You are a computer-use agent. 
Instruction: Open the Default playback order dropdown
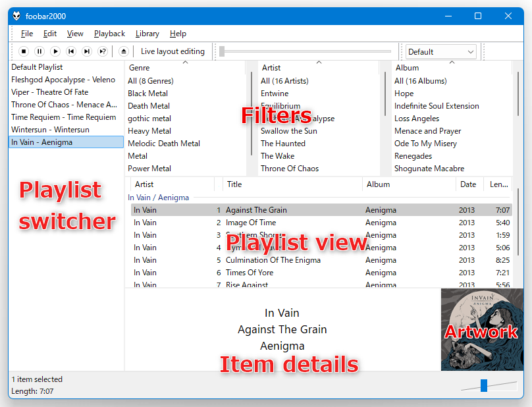tap(440, 52)
